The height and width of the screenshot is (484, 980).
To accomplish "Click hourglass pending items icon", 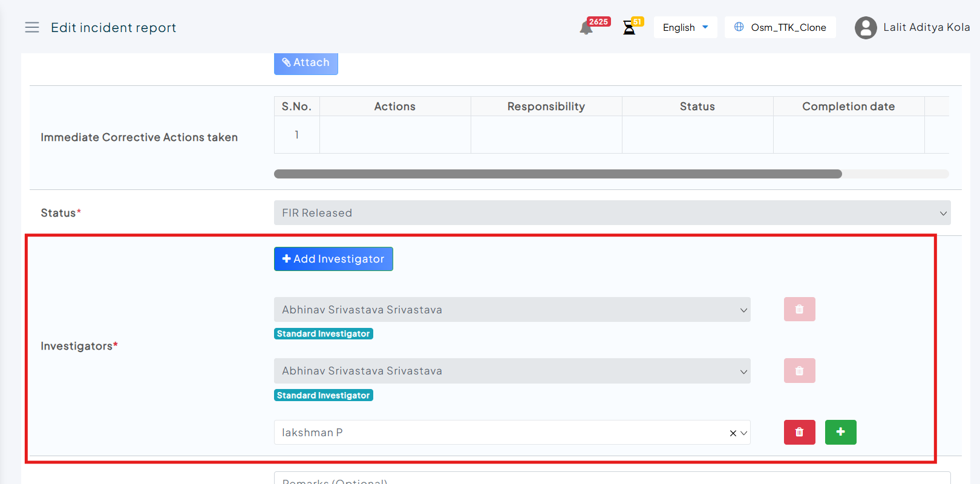I will click(629, 28).
